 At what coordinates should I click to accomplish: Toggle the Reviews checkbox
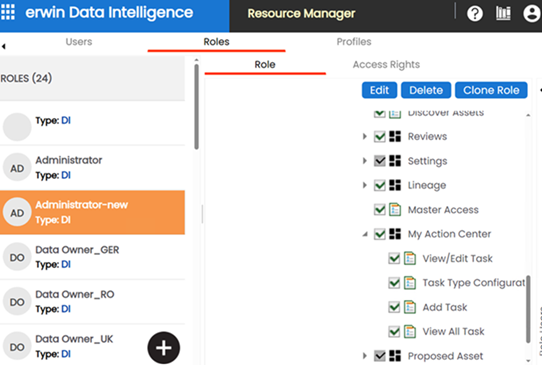[x=380, y=136]
